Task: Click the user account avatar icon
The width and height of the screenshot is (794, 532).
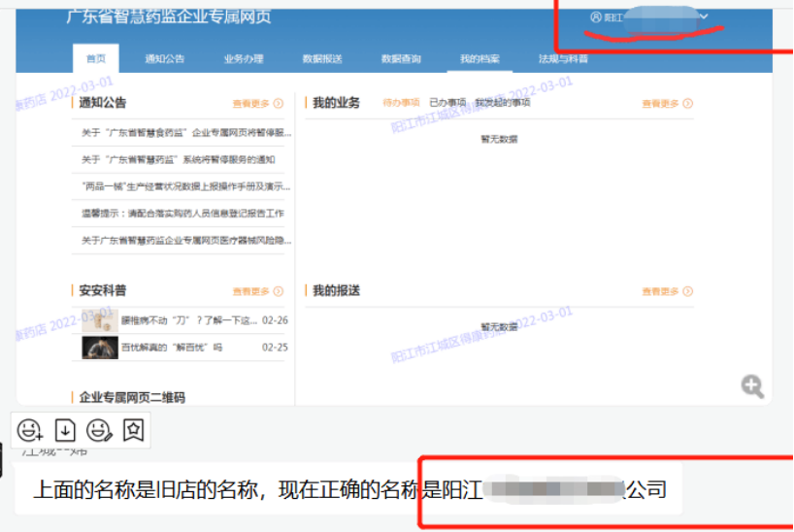Action: 596,17
